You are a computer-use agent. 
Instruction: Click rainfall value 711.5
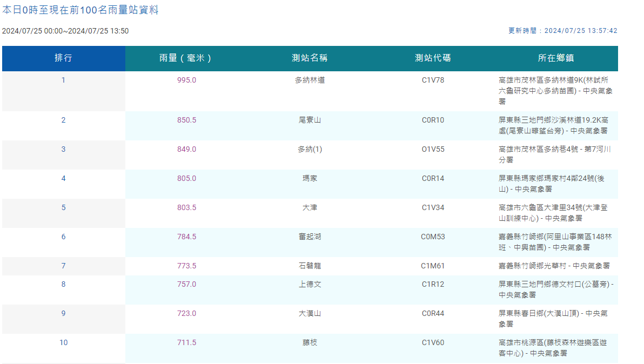187,342
